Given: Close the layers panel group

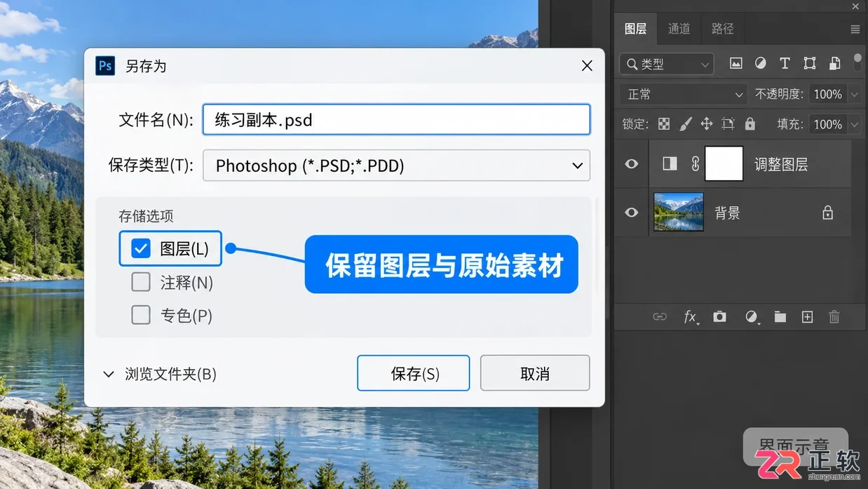Looking at the screenshot, I should pos(856,6).
